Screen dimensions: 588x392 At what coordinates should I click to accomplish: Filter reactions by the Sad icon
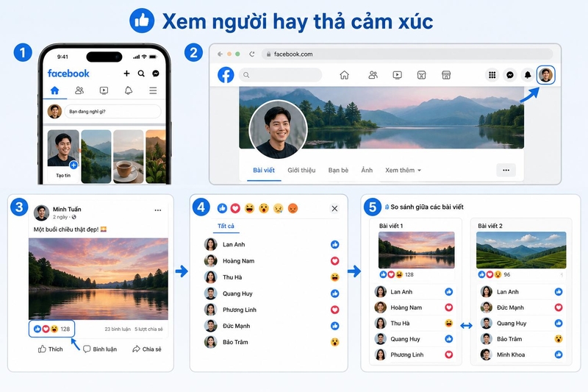pyautogui.click(x=278, y=208)
